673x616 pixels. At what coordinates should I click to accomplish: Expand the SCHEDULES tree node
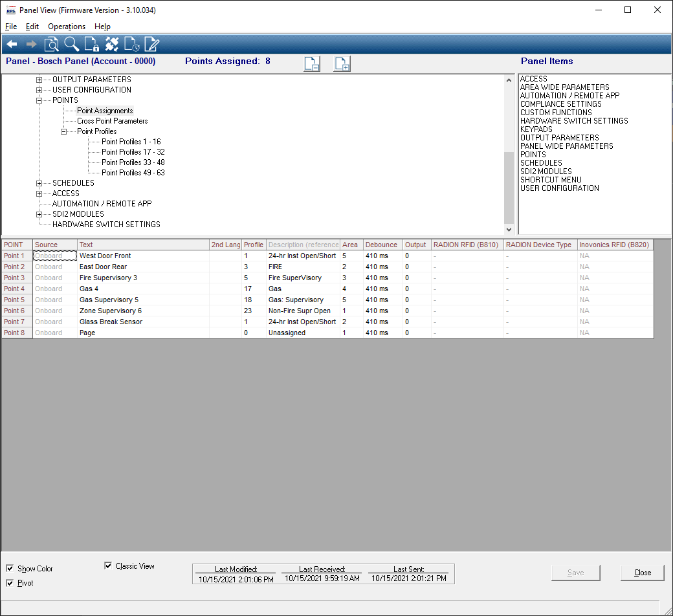(39, 183)
